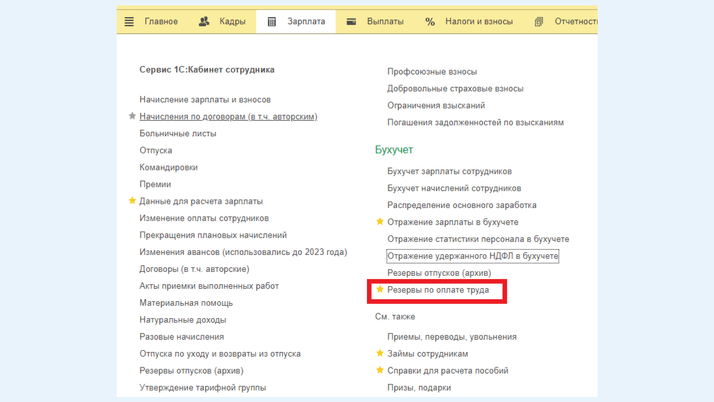The image size is (714, 402).
Task: Click the hamburger icon beside Главное
Action: [129, 21]
